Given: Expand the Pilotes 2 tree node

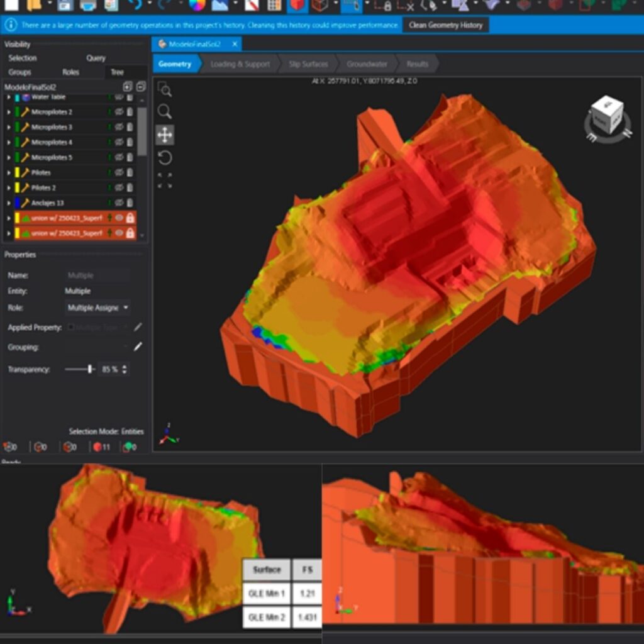Looking at the screenshot, I should [x=9, y=188].
